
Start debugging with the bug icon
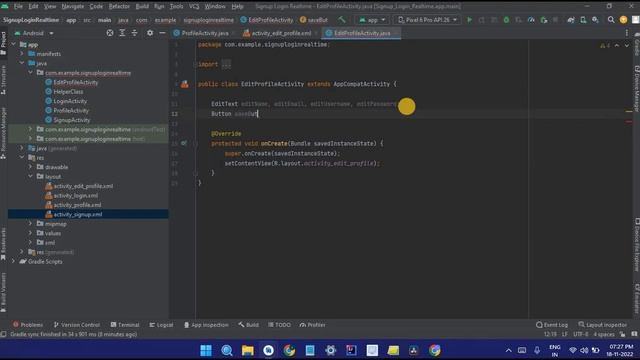(x=506, y=20)
